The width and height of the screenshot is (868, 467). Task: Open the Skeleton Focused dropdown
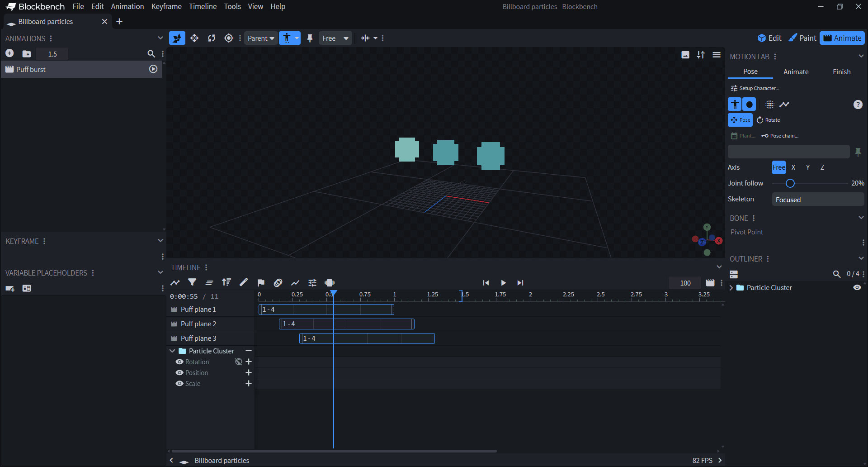(x=818, y=200)
